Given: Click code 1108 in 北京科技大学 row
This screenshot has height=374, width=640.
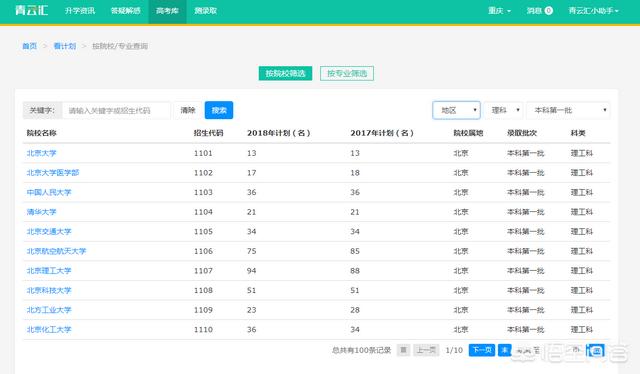Looking at the screenshot, I should 203,290.
